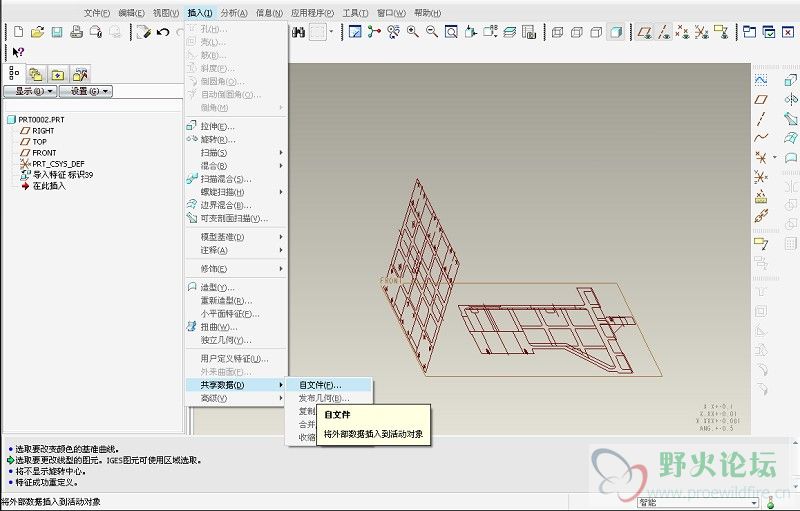Switch to Hidden Line display style
Screen dimensions: 800x511
(577, 33)
